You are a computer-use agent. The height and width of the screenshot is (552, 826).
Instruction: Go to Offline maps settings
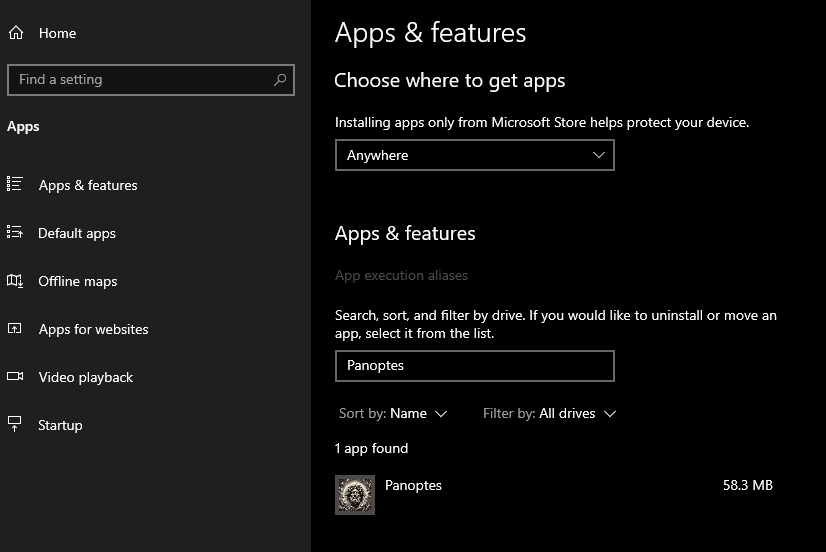pyautogui.click(x=78, y=281)
